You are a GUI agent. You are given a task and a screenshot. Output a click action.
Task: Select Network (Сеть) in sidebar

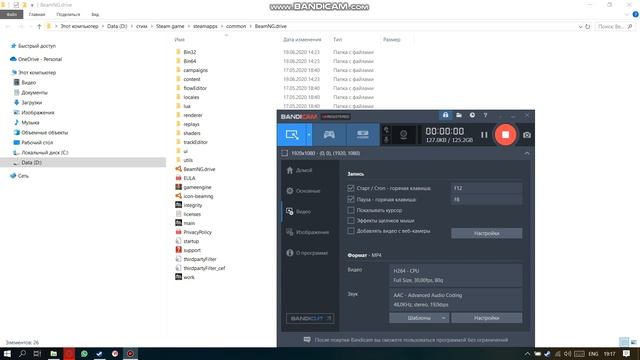(23, 176)
